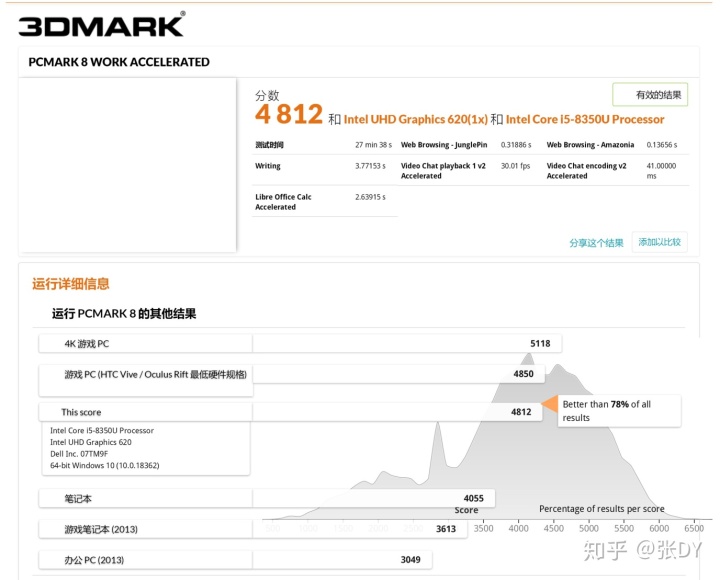720x580 pixels.
Task: Select the 办公 PC (2013) row
Action: [235, 560]
